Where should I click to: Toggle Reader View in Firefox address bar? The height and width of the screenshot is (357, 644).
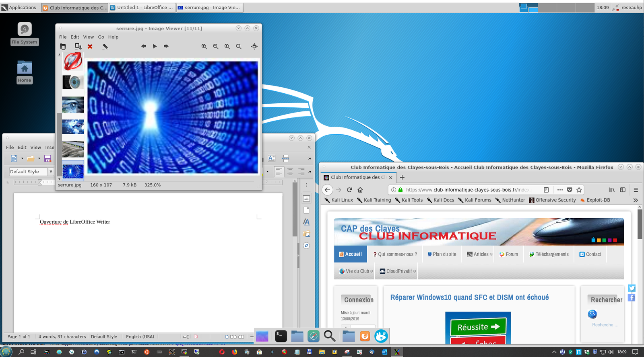point(546,190)
